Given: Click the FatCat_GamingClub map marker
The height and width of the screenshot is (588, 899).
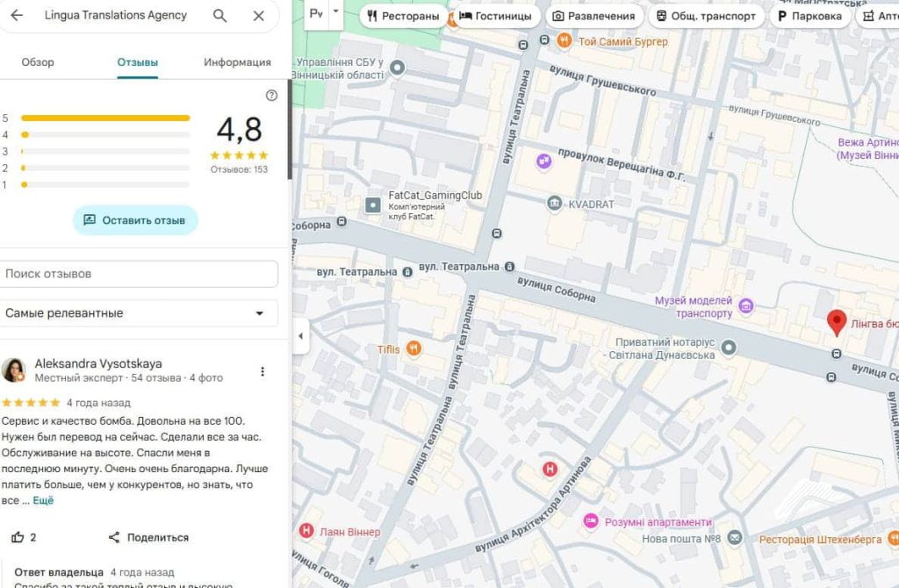Looking at the screenshot, I should 373,204.
